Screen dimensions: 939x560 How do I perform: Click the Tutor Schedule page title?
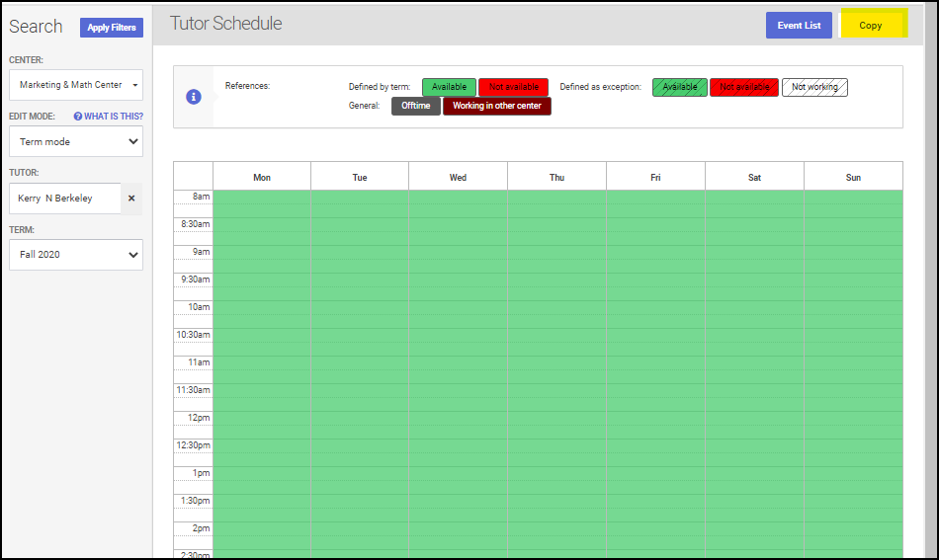tap(225, 24)
